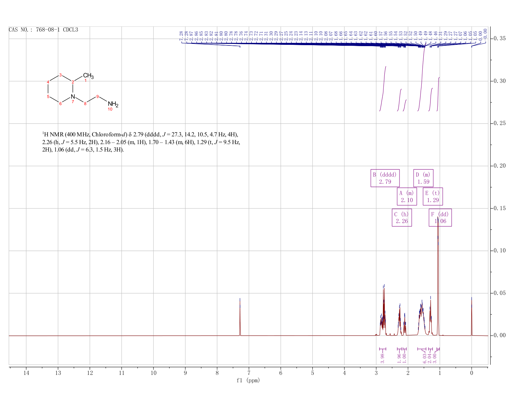Click the tall methyl peak at 1.06 ppm
The image size is (532, 411).
438,277
